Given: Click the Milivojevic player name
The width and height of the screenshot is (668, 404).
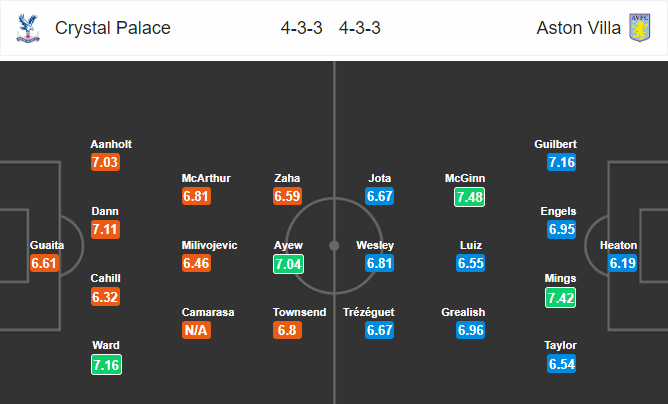Looking at the screenshot, I should click(209, 245).
